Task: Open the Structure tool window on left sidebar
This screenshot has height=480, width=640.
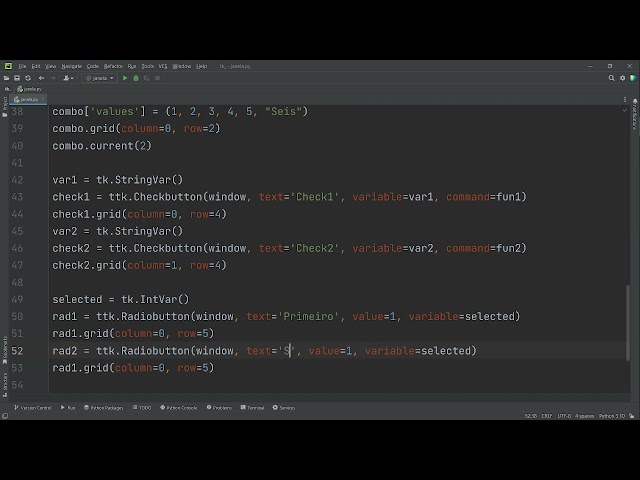Action: pos(5,384)
